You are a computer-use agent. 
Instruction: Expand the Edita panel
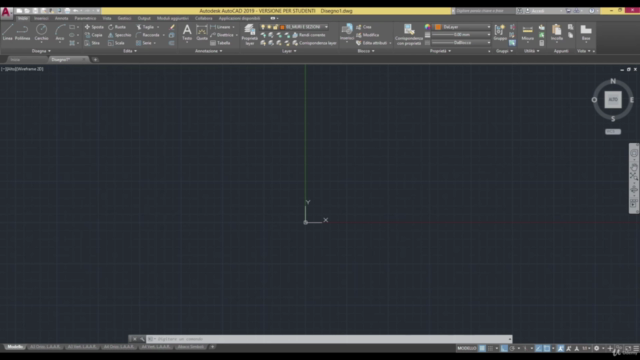click(x=130, y=51)
